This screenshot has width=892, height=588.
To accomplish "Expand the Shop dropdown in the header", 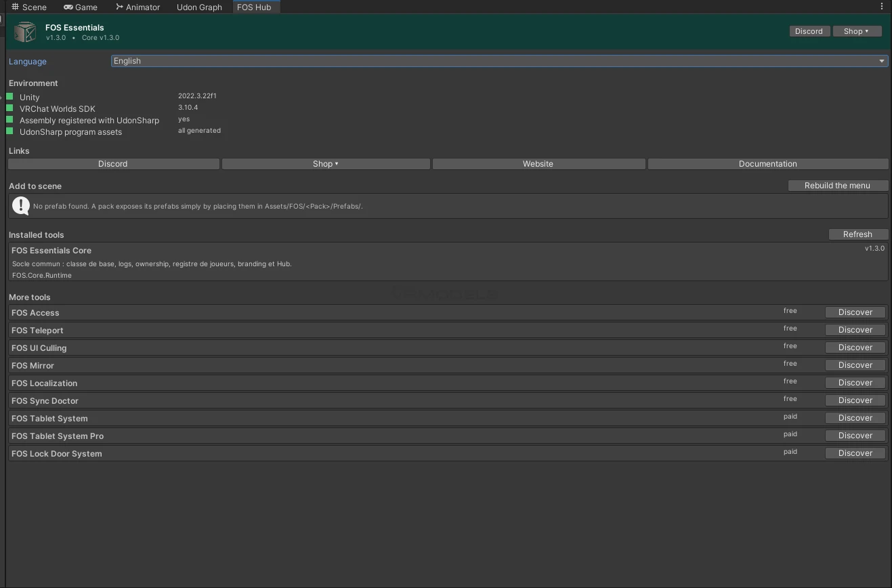I will (x=857, y=31).
